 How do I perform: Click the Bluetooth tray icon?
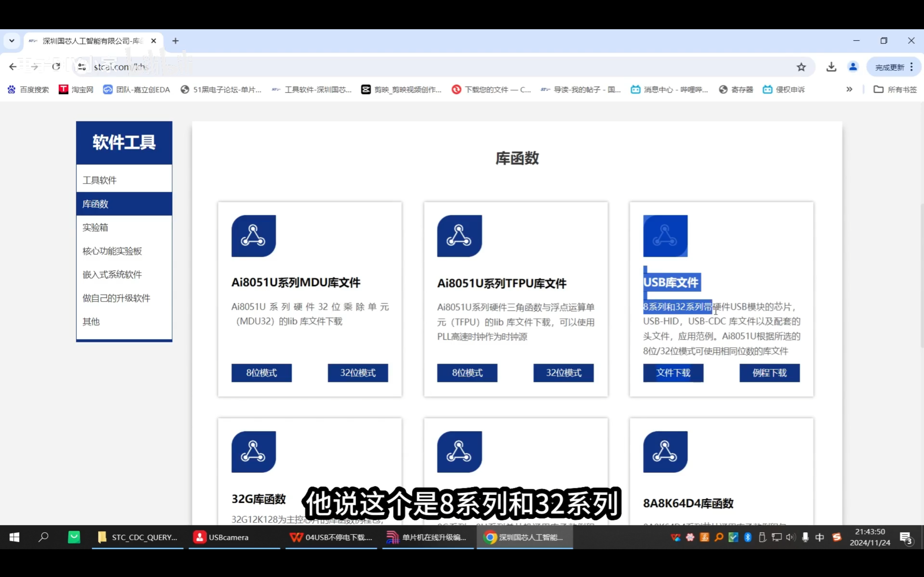[748, 537]
